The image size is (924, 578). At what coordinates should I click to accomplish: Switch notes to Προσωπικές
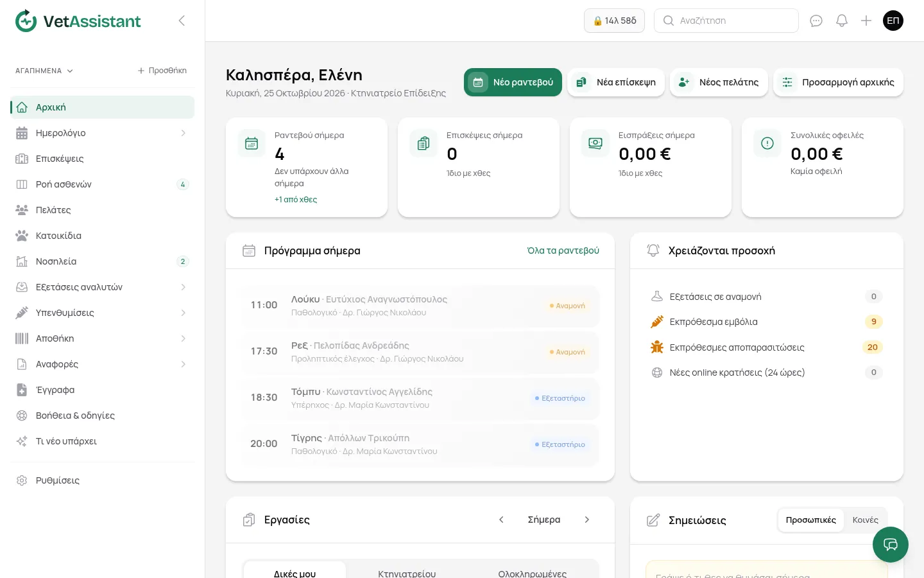tap(811, 520)
